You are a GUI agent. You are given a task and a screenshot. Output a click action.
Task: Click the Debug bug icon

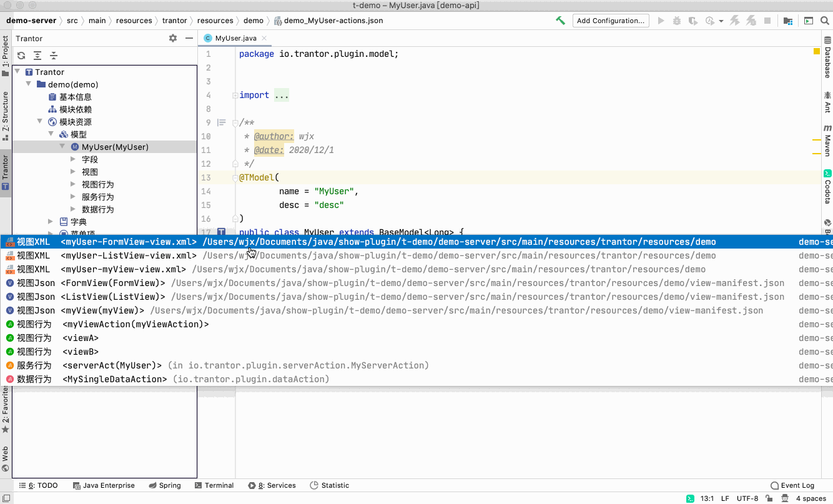tap(677, 21)
